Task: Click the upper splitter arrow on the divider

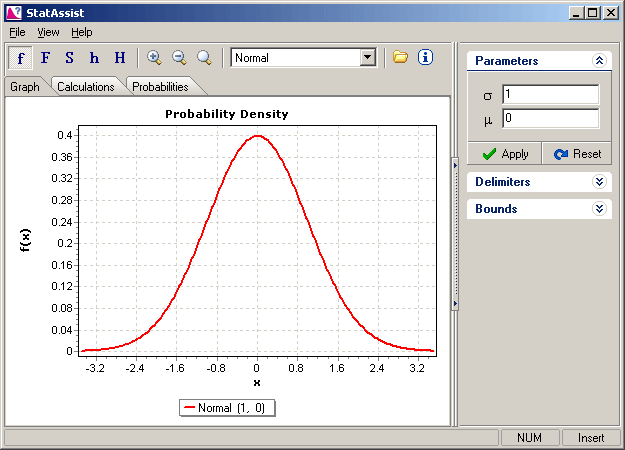Action: coord(455,165)
